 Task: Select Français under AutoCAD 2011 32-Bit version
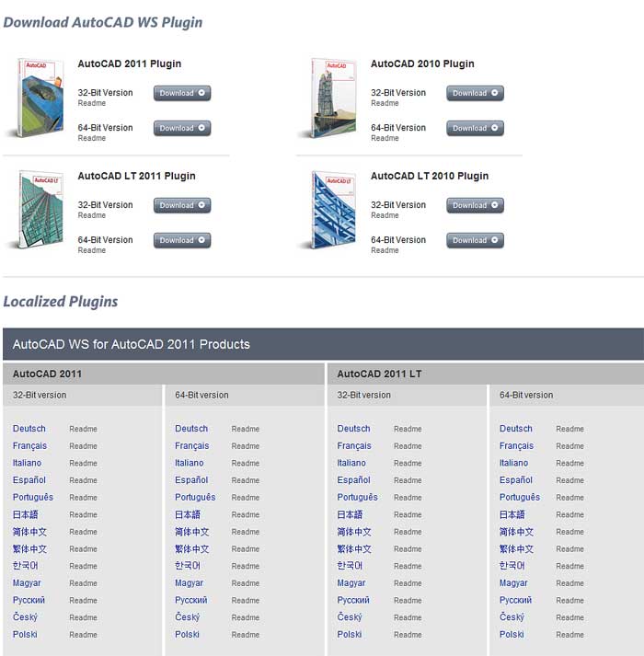(29, 446)
